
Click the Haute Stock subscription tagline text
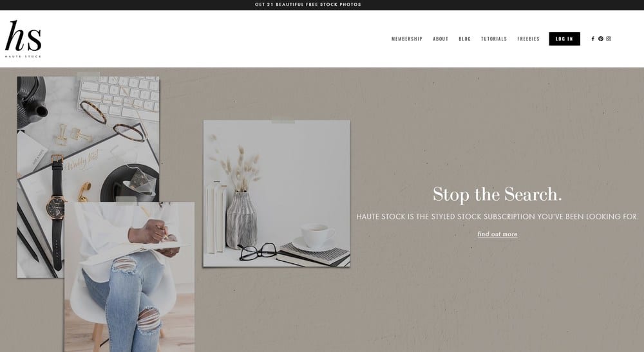(497, 217)
